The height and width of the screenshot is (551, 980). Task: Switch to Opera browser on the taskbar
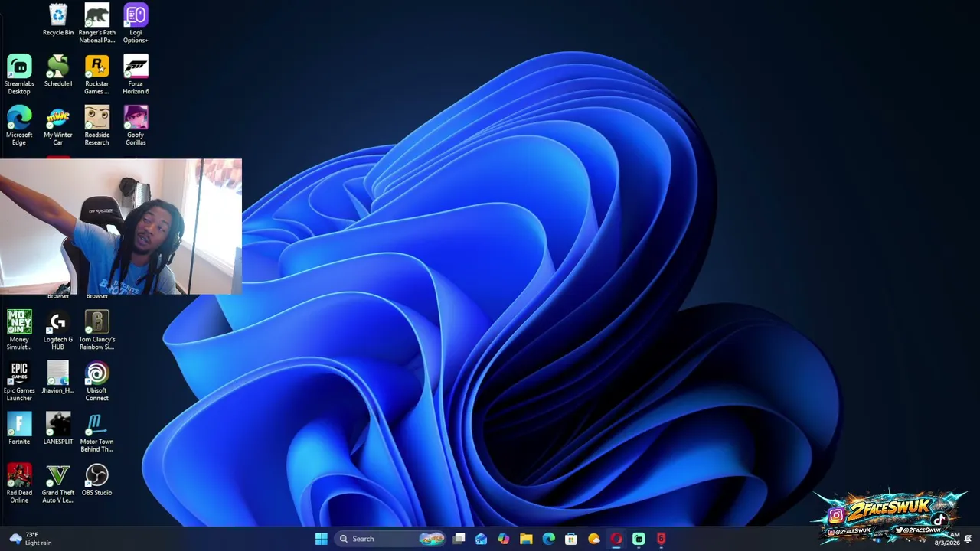pos(616,539)
